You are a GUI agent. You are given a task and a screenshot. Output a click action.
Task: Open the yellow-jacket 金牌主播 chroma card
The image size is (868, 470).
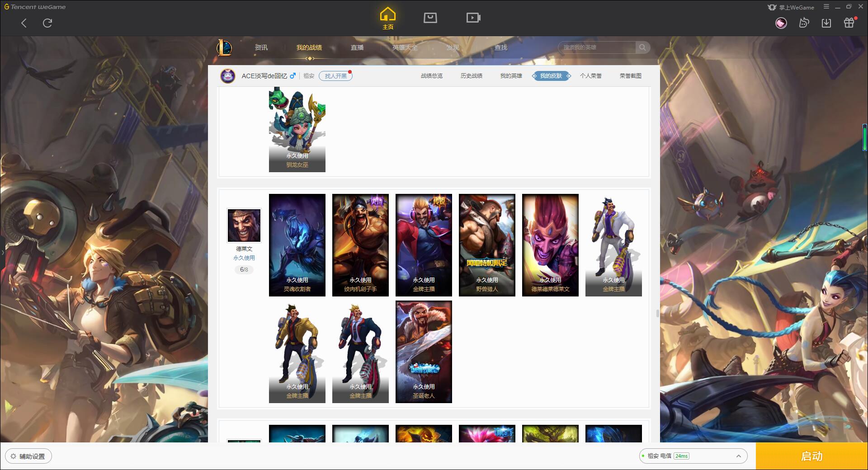coord(297,352)
